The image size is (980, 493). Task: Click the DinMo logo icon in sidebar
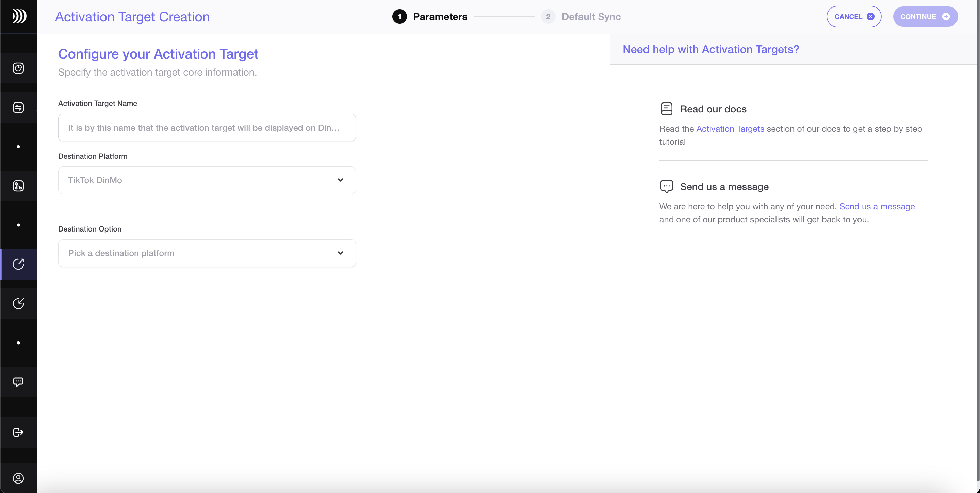point(19,16)
